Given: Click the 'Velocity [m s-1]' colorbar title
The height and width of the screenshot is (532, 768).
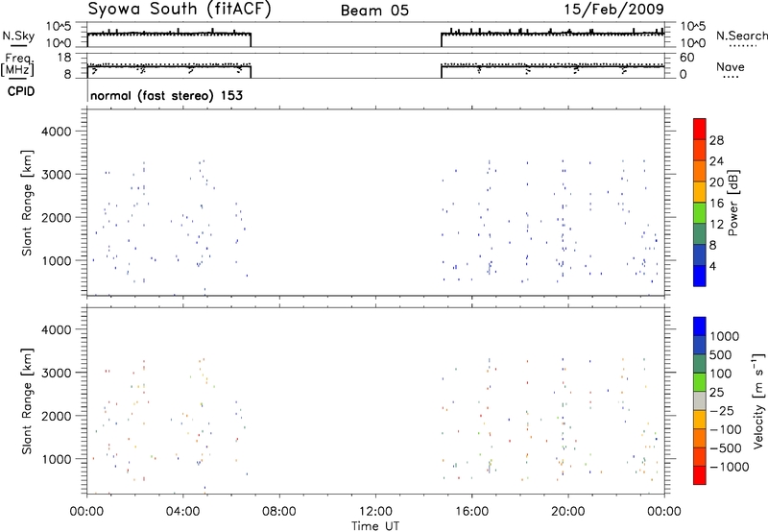Looking at the screenshot, I should click(x=758, y=400).
